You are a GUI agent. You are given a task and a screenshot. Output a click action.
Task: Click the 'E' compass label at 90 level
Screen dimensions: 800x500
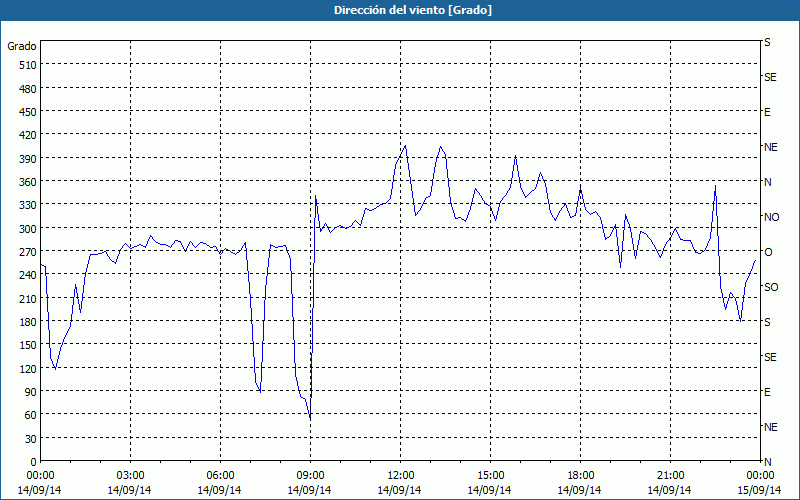tap(767, 392)
